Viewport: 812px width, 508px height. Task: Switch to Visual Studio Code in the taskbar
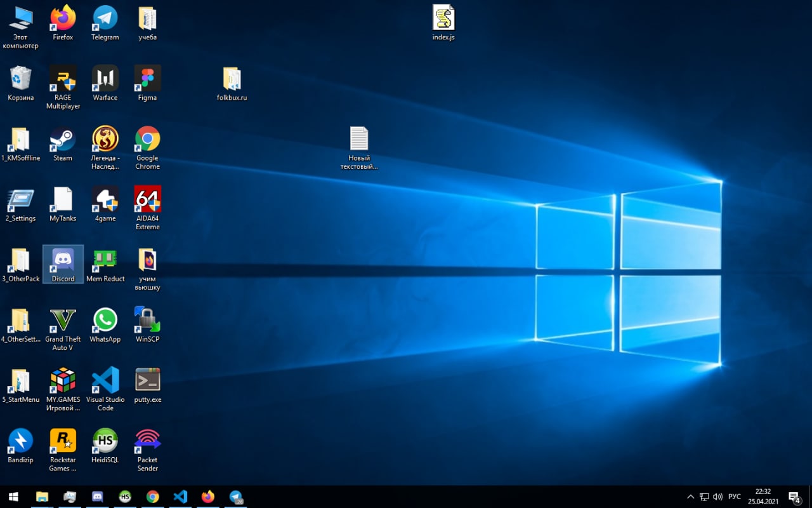tap(180, 497)
